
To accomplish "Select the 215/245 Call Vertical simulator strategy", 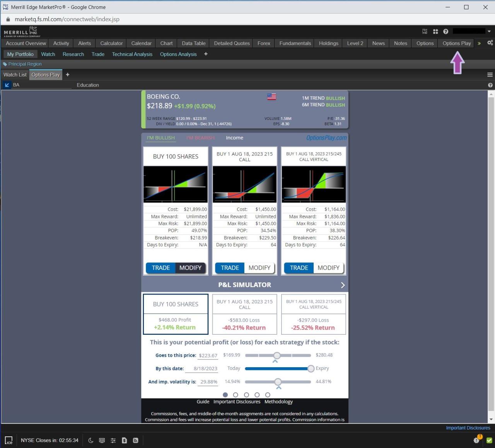I will [x=313, y=314].
